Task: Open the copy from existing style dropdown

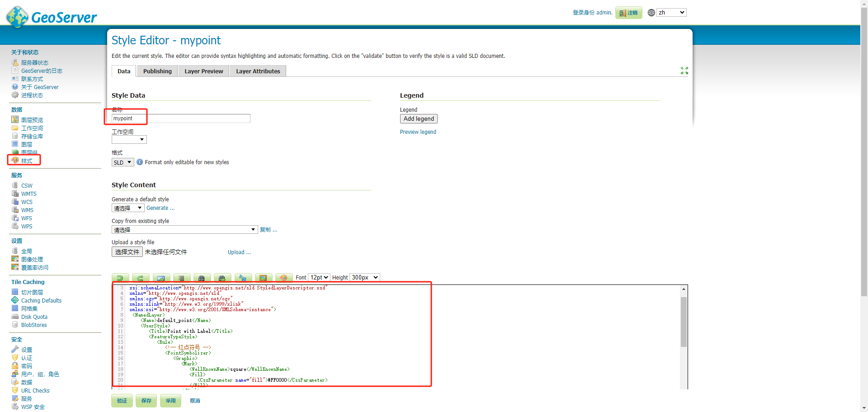Action: pos(185,230)
